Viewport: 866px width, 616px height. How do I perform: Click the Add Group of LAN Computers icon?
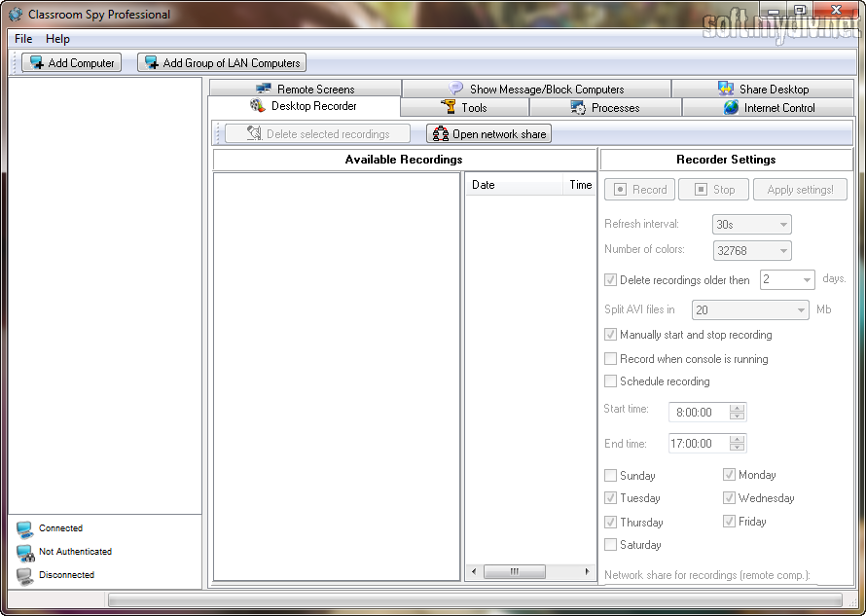pyautogui.click(x=152, y=62)
